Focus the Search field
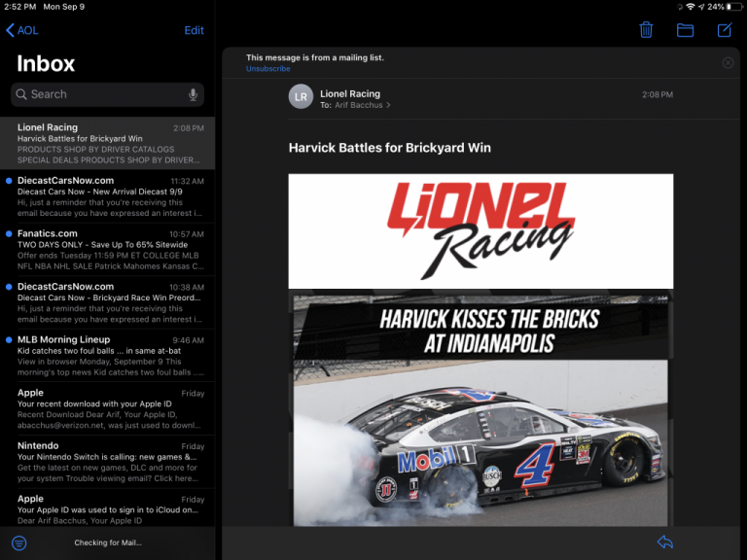747x560 pixels. [x=107, y=94]
